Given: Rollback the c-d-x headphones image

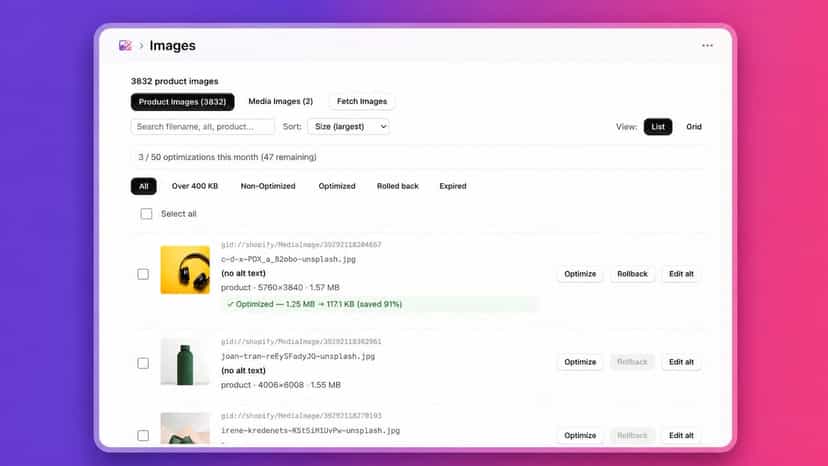Looking at the screenshot, I should pos(632,274).
